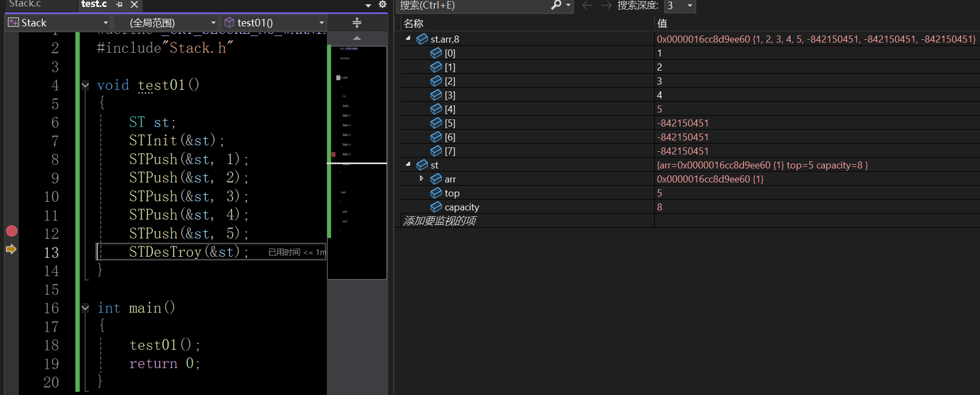Click the variable icon of st.arr,8

pyautogui.click(x=422, y=39)
